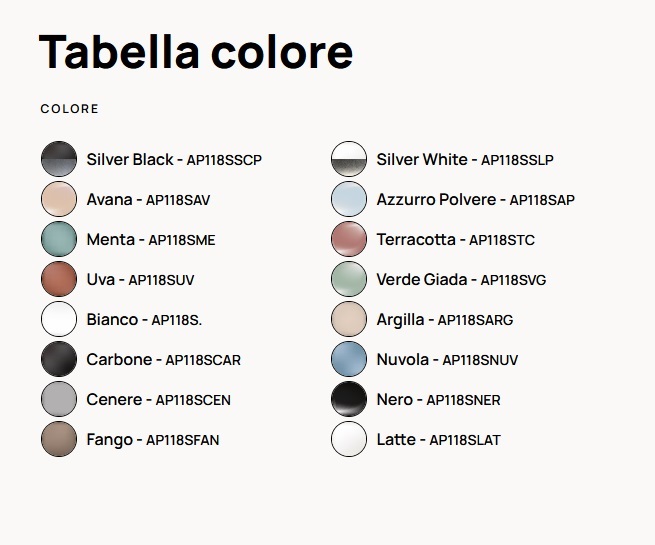Choose the Carbone dark swatch

pyautogui.click(x=59, y=359)
